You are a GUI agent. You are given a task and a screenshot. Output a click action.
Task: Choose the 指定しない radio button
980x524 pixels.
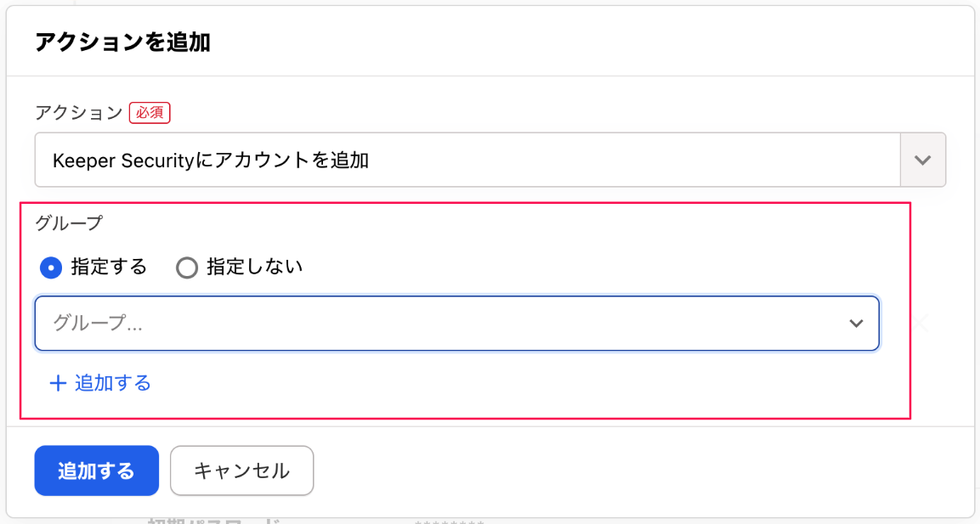[186, 268]
